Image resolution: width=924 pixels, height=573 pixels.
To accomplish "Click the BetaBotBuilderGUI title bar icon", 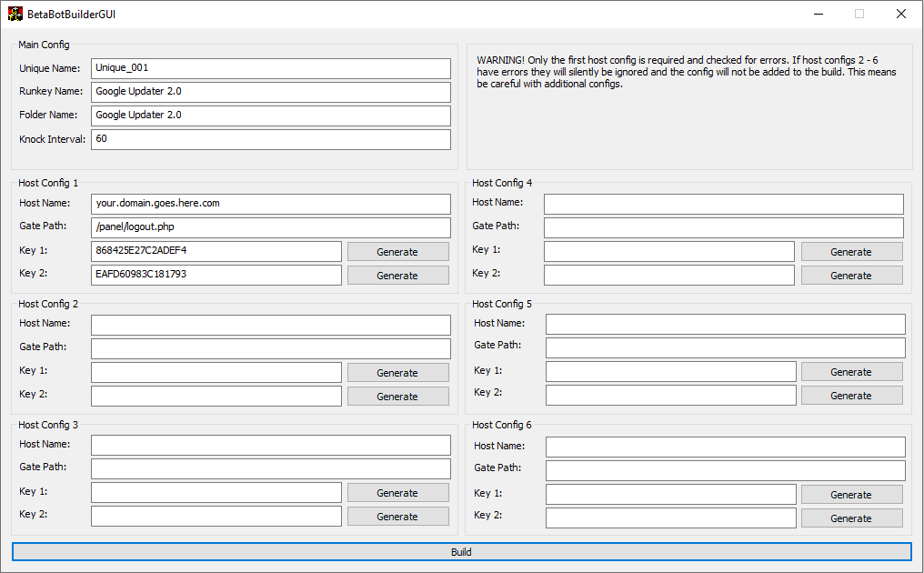I will click(x=14, y=14).
